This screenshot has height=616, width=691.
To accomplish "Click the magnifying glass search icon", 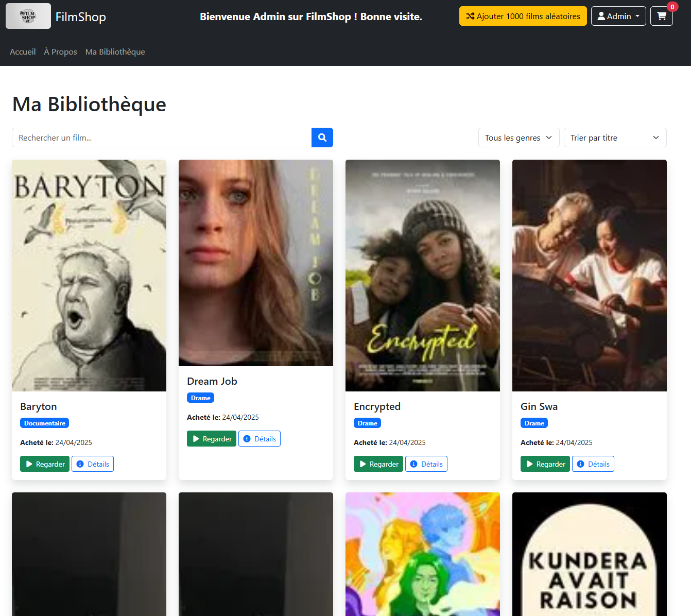I will coord(322,138).
